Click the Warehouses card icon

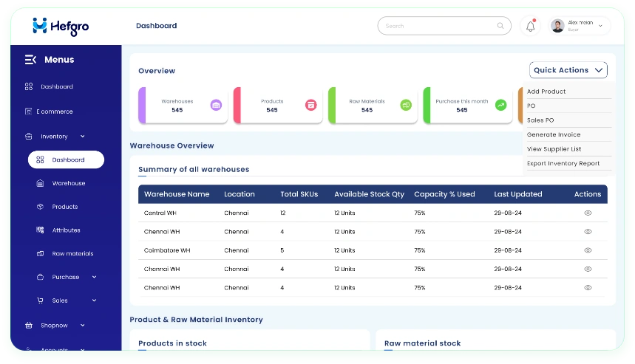point(216,105)
